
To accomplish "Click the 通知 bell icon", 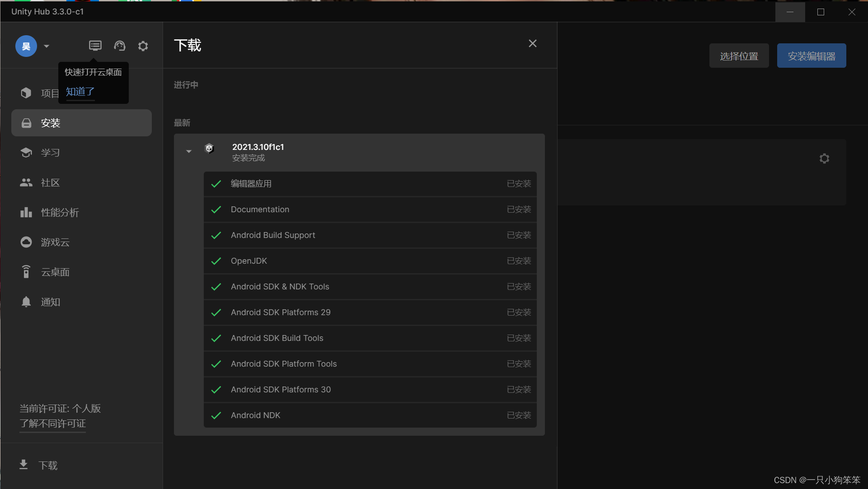I will pos(26,302).
